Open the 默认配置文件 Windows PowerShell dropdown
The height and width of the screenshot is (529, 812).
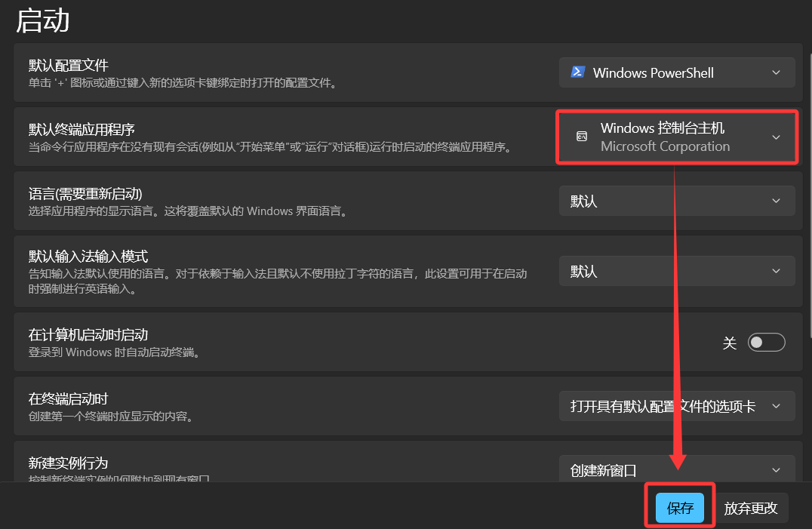pyautogui.click(x=677, y=72)
